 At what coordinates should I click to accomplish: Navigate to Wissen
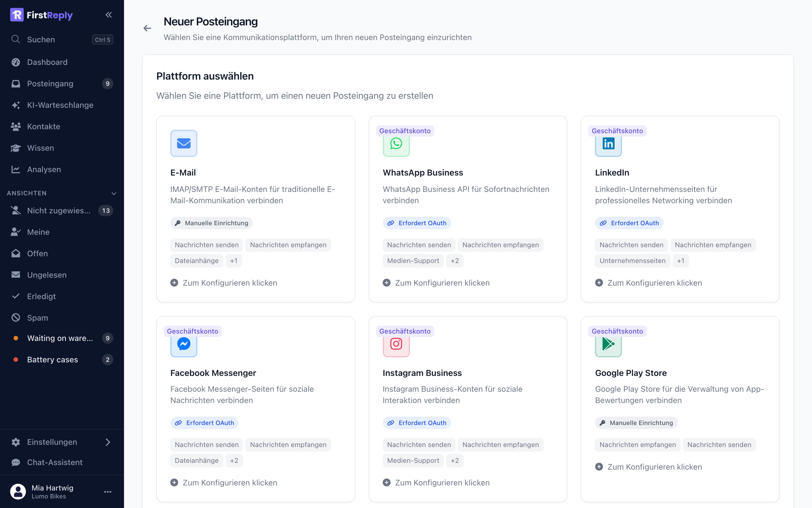(x=62, y=148)
